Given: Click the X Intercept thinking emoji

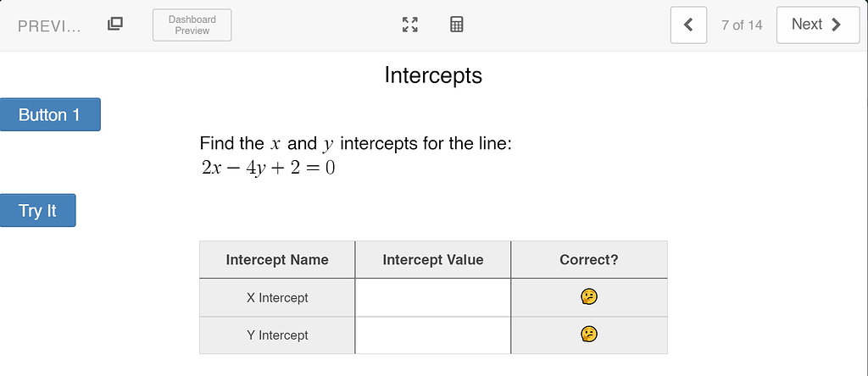Looking at the screenshot, I should [x=589, y=297].
